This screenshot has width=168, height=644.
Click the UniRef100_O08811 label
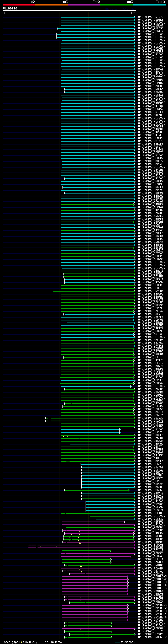coord(151,95)
